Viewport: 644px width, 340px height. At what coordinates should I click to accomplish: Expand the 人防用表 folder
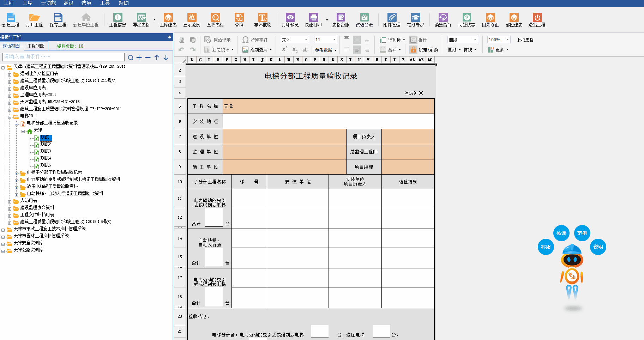point(10,202)
